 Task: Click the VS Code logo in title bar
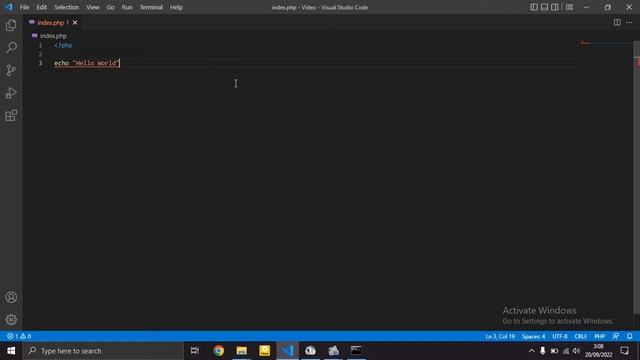pos(9,7)
